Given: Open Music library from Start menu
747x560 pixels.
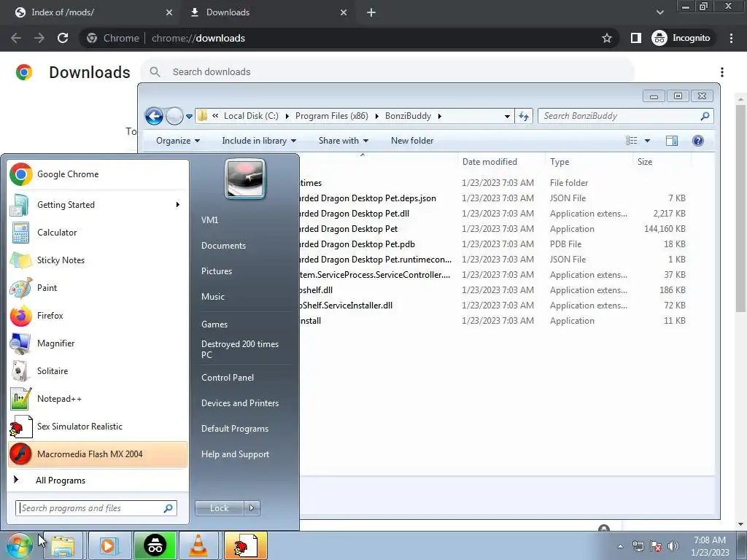Looking at the screenshot, I should (x=212, y=297).
